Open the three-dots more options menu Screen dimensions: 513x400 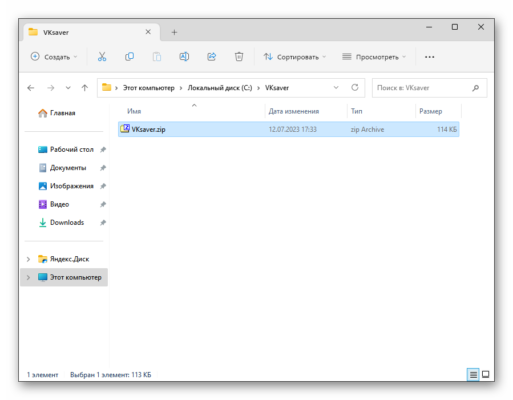point(430,57)
